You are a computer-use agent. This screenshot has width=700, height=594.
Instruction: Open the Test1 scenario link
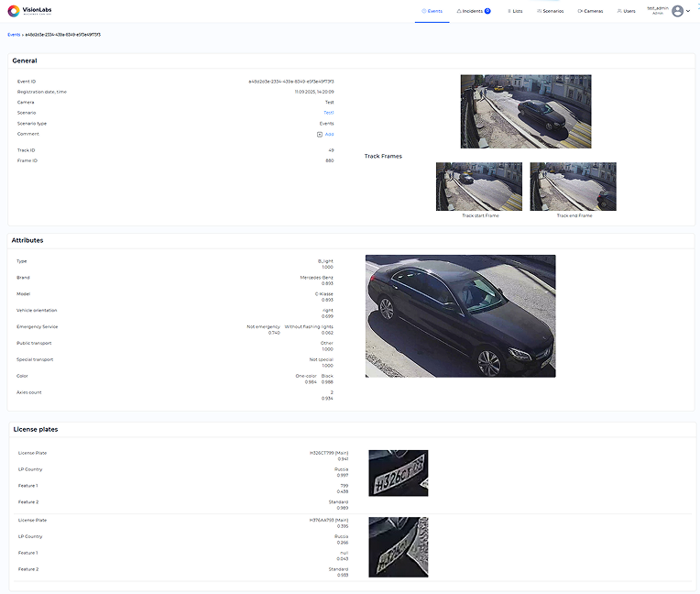pos(328,113)
